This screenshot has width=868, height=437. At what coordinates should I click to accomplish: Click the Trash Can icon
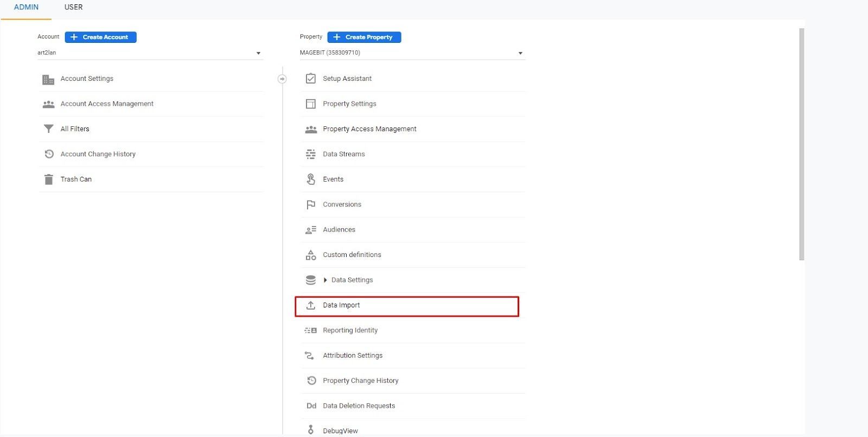tap(49, 179)
